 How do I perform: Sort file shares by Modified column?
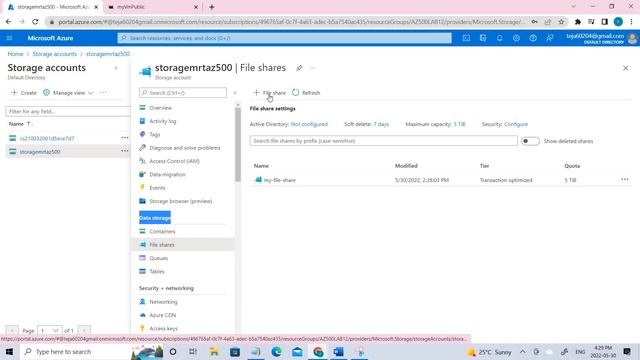[x=406, y=166]
